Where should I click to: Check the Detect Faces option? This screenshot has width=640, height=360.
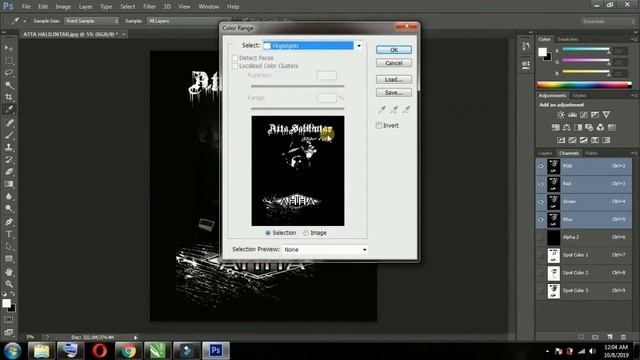point(235,58)
